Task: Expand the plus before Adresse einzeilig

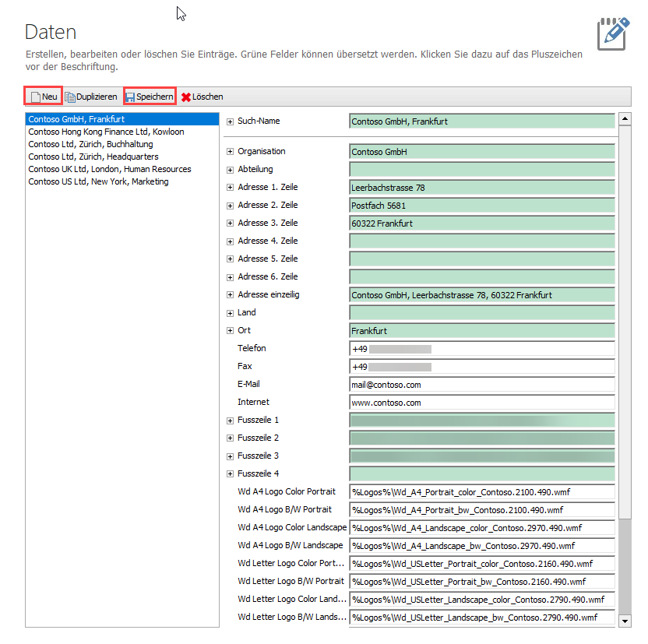Action: (x=231, y=295)
